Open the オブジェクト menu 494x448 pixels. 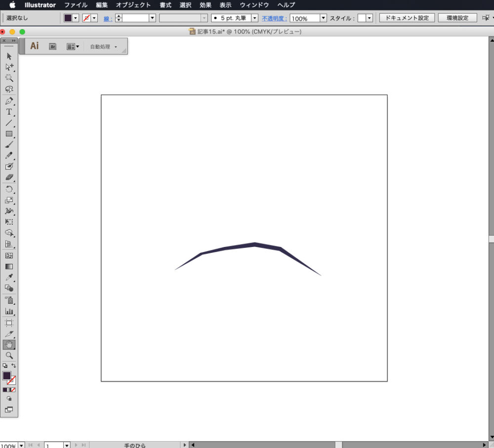133,5
